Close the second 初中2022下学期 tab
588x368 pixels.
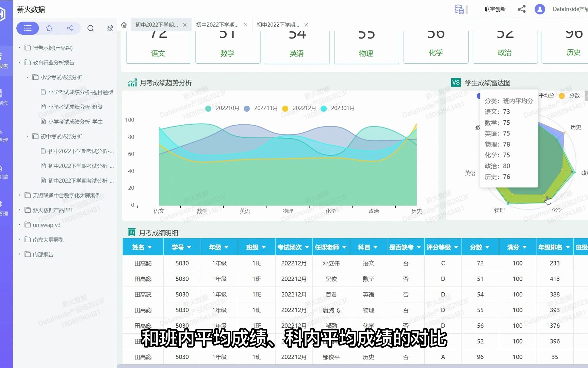point(245,25)
